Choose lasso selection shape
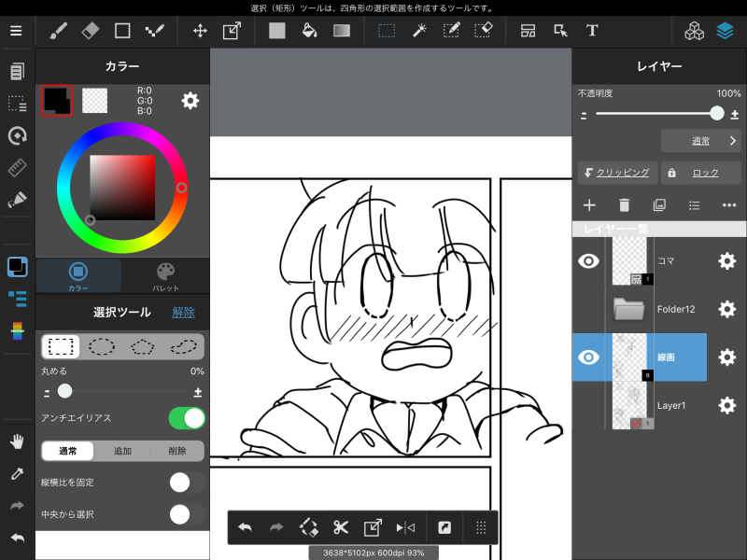Viewport: 747px width, 560px height. [x=183, y=346]
